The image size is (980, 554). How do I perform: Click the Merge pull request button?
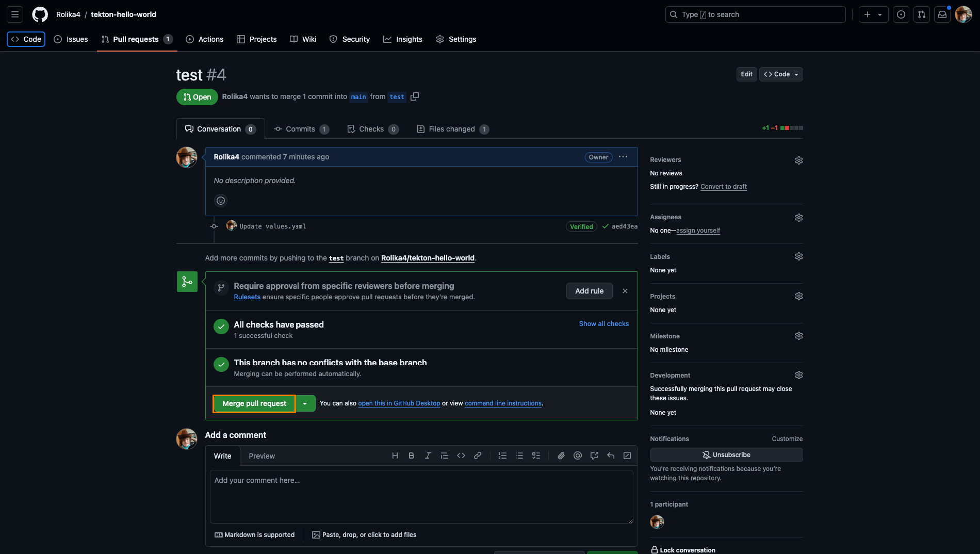[x=253, y=403]
